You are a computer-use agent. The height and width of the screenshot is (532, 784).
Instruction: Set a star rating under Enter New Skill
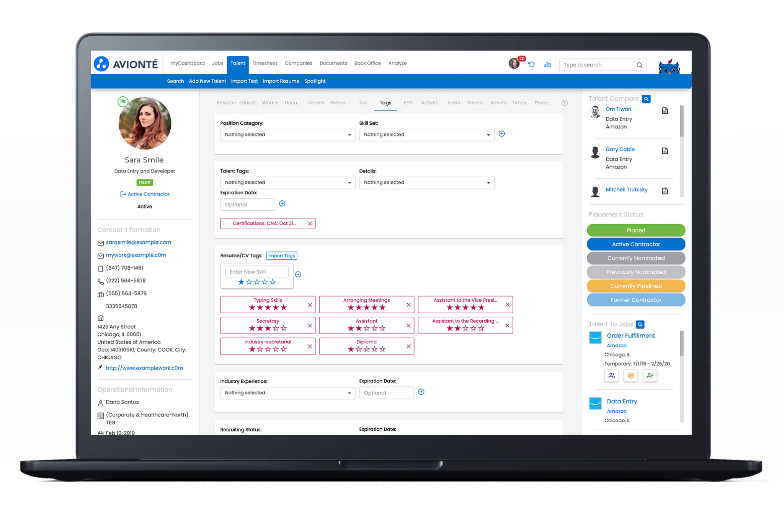257,282
